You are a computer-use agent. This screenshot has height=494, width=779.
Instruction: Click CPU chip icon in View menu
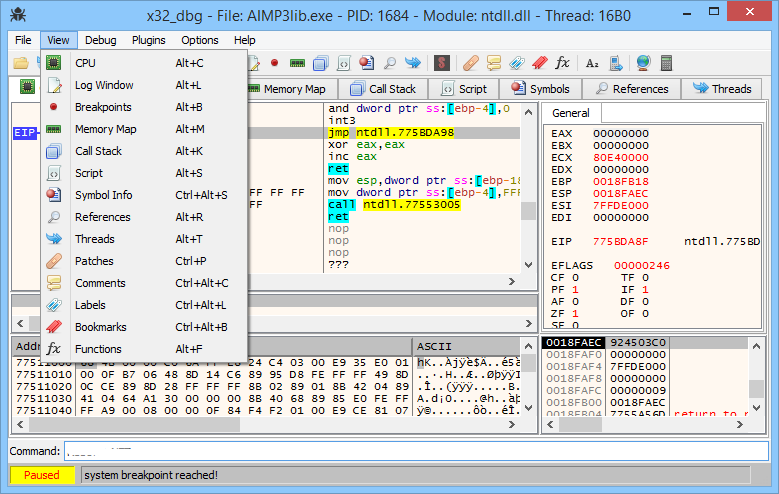tap(54, 63)
